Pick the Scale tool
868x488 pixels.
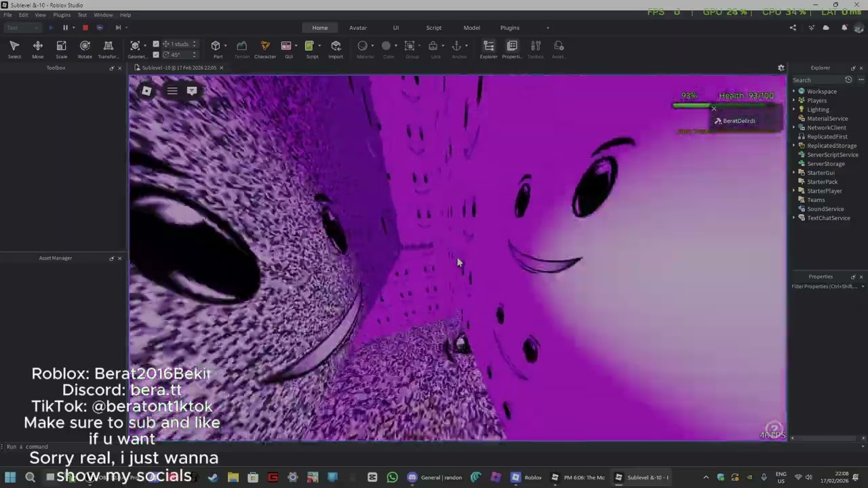61,49
